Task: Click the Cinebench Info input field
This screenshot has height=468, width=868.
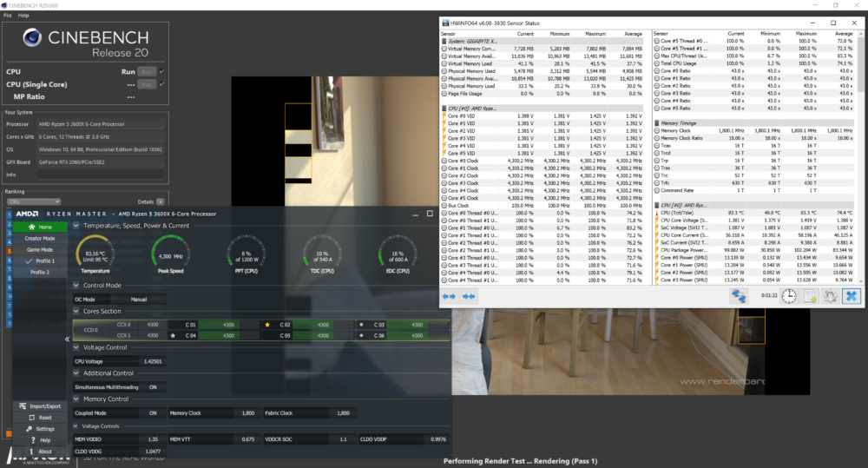Action: pos(100,175)
